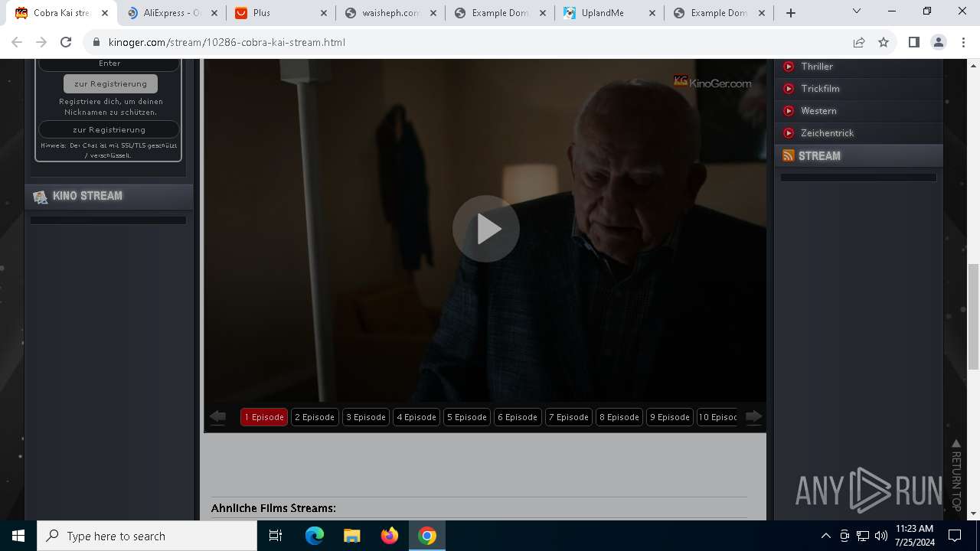This screenshot has height=551, width=980.
Task: Share this page icon
Action: (859, 42)
